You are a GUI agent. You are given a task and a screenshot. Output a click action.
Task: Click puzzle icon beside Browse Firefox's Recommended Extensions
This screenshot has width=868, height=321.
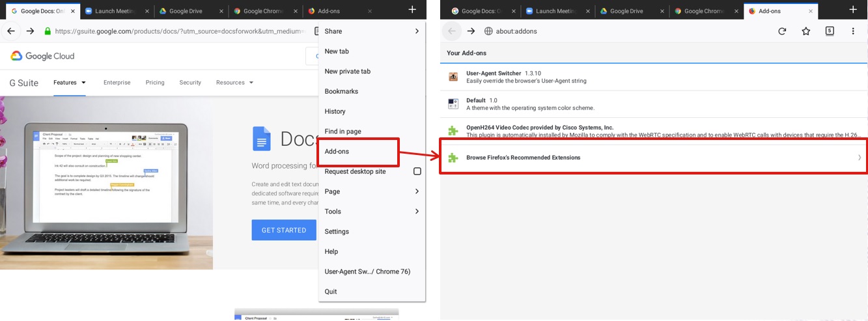tap(453, 158)
